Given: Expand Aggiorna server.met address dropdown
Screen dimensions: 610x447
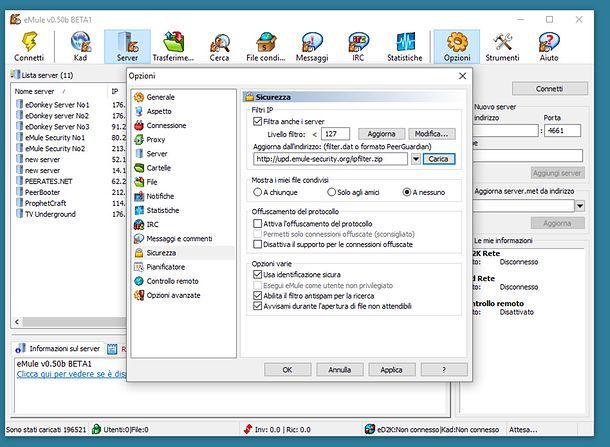Looking at the screenshot, I should pyautogui.click(x=580, y=206).
